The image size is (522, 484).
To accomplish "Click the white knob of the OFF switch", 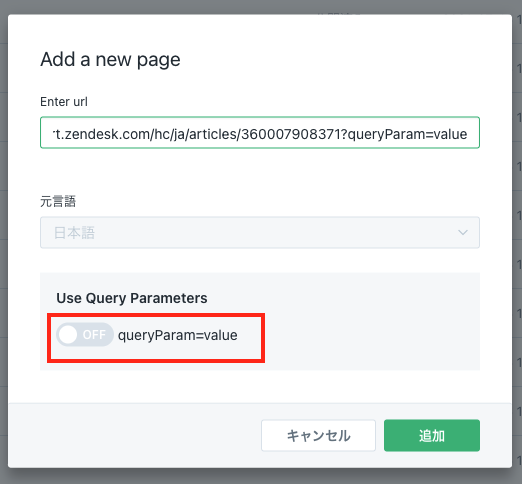I will point(68,334).
